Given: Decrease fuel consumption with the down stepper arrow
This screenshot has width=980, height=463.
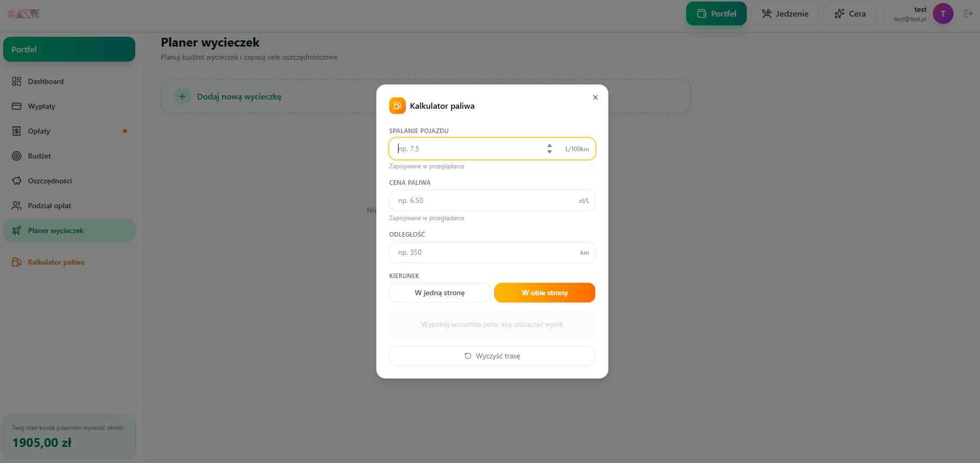Looking at the screenshot, I should click(549, 152).
